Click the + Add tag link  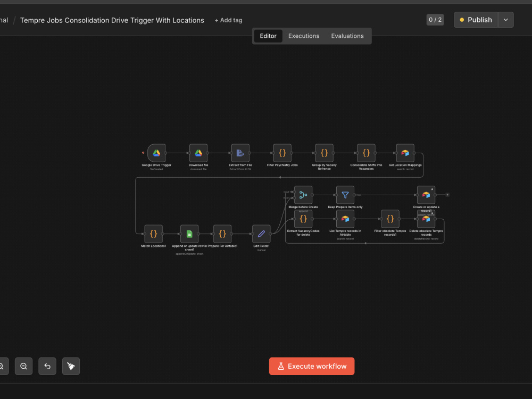point(229,20)
